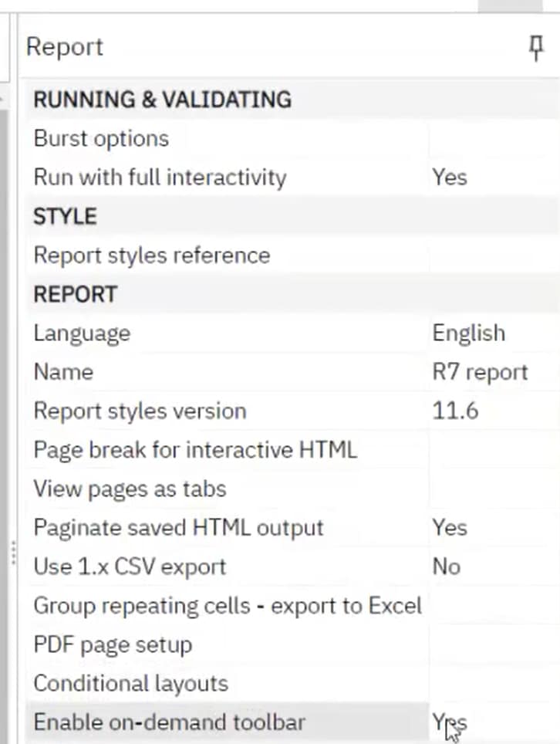The height and width of the screenshot is (744, 560).
Task: Edit the Name field R7 report
Action: [480, 372]
